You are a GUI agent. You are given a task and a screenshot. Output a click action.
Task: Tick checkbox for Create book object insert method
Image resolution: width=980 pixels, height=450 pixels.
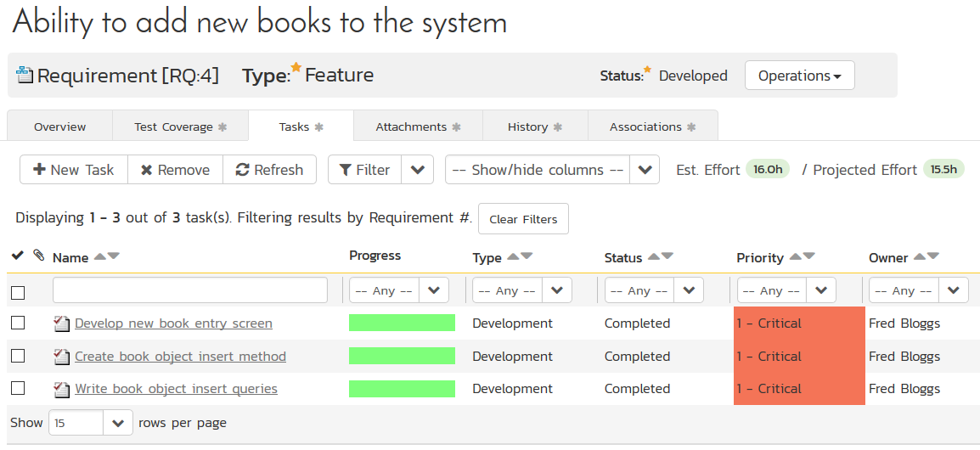[18, 356]
